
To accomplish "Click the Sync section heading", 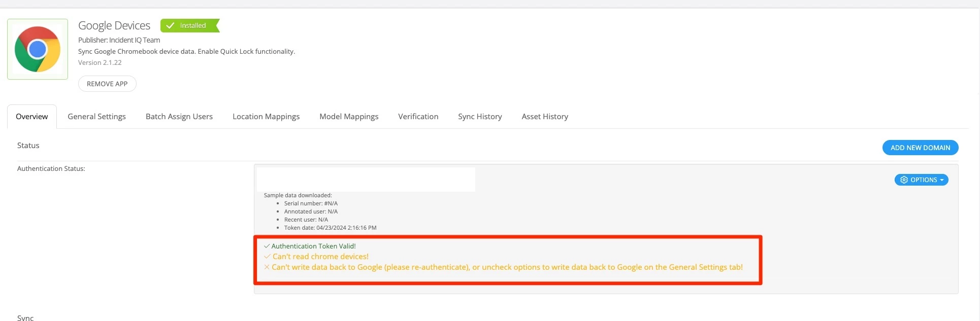I will (x=25, y=318).
